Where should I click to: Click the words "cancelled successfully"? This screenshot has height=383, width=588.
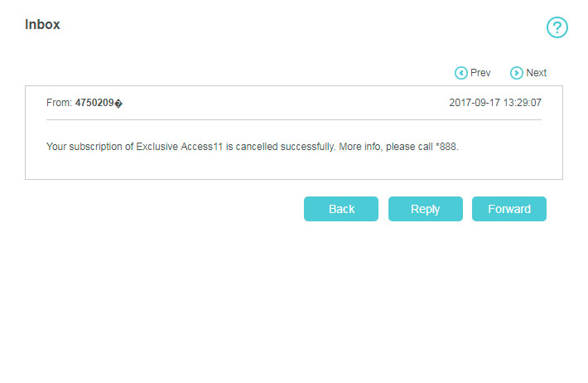pyautogui.click(x=282, y=147)
